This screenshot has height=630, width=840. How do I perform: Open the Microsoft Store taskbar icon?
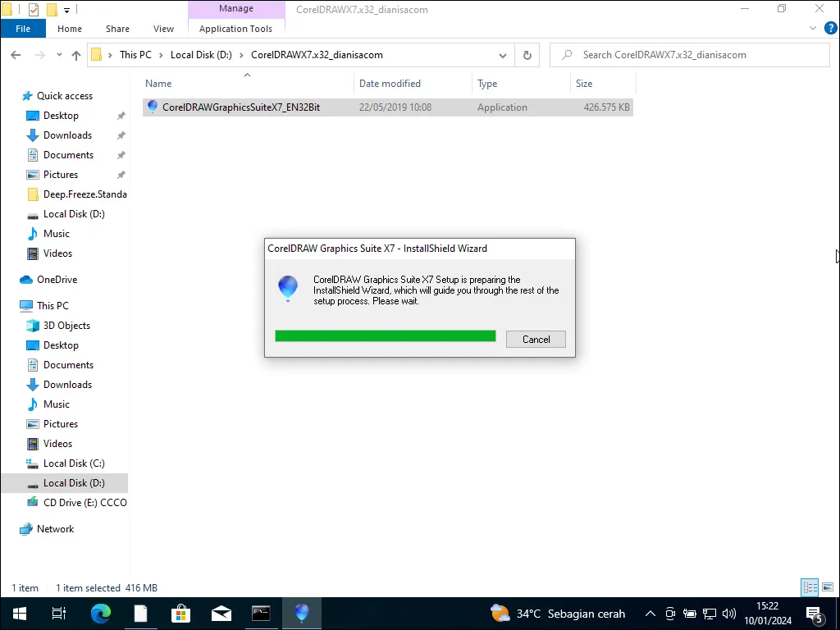point(180,613)
